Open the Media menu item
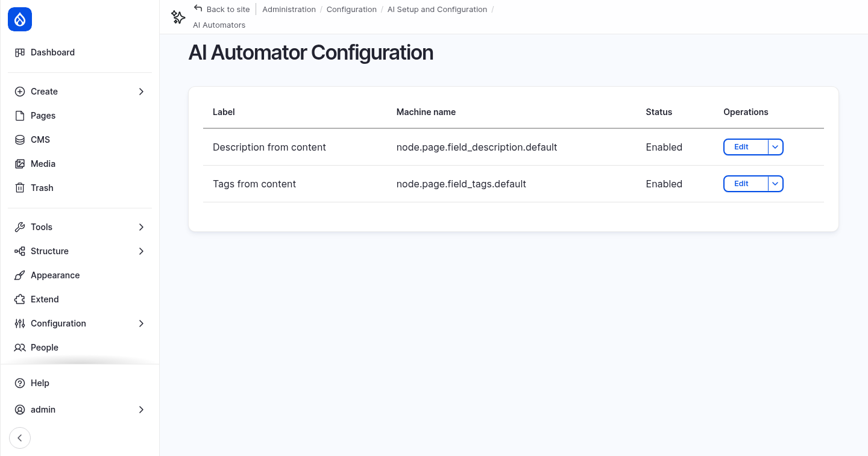The image size is (868, 456). tap(80, 164)
